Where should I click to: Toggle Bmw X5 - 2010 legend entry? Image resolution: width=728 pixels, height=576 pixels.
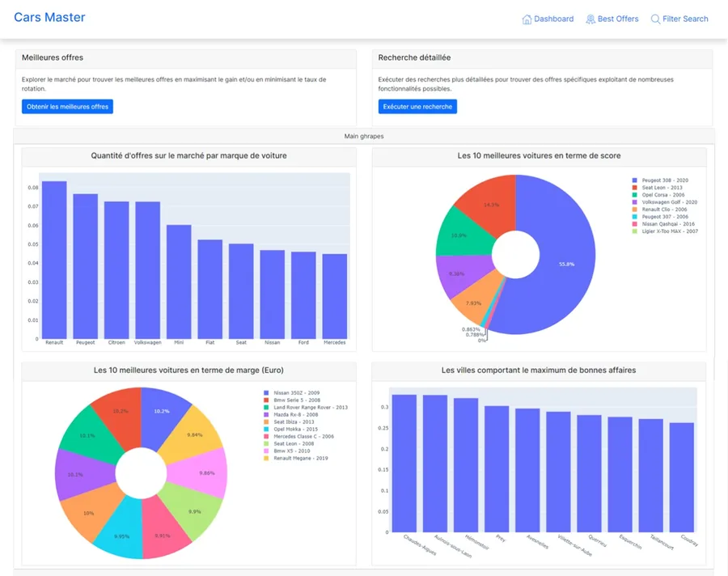coord(287,451)
